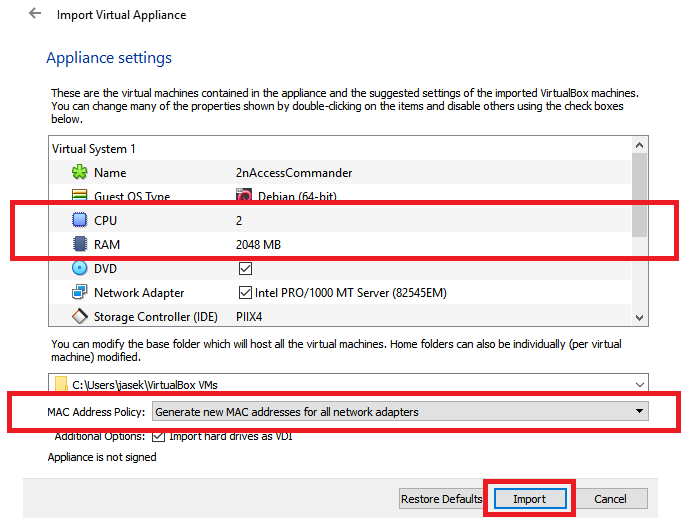Click the CPU row label
Screen dimensions: 690x528
(106, 220)
